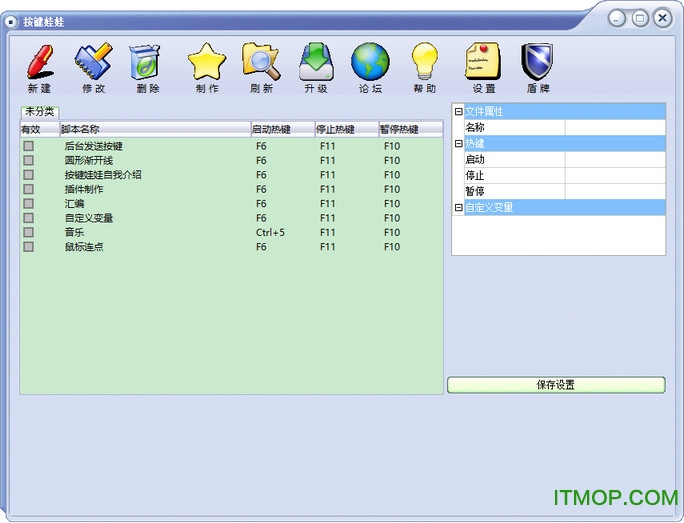Click the 帮助 light bulb icon
The image size is (684, 523).
425,63
